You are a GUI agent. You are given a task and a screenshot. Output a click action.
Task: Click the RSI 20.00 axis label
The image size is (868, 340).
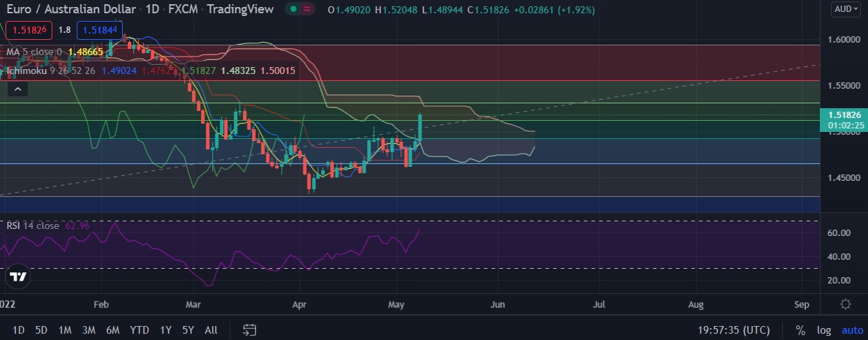tap(838, 280)
